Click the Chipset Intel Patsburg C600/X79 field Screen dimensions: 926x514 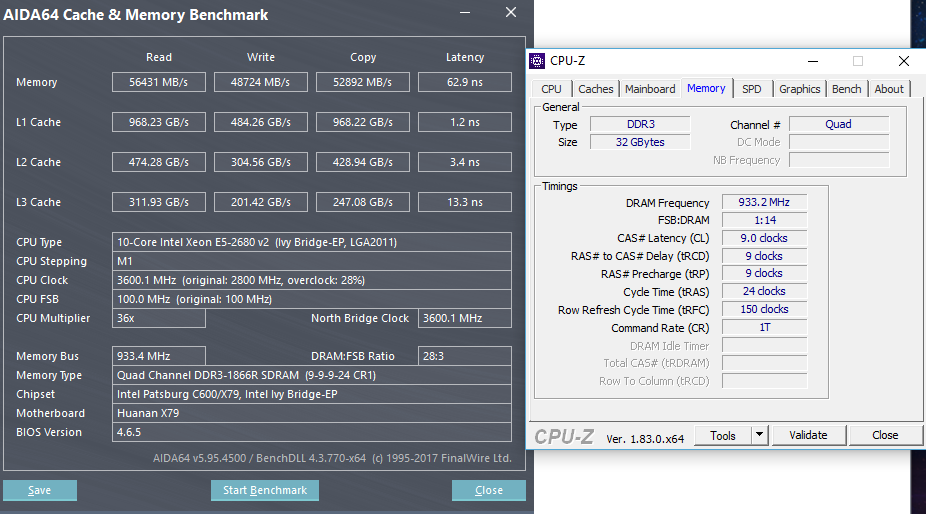click(x=312, y=394)
